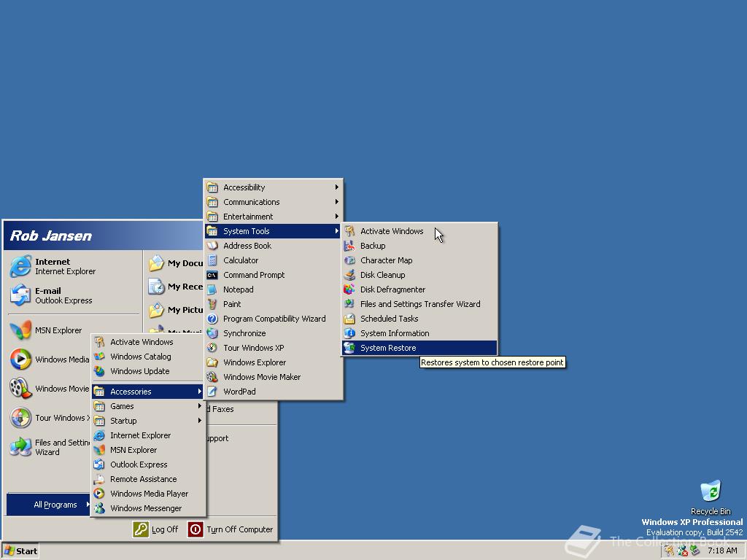The image size is (747, 560).
Task: Expand the Communications submenu arrow
Action: 337,202
